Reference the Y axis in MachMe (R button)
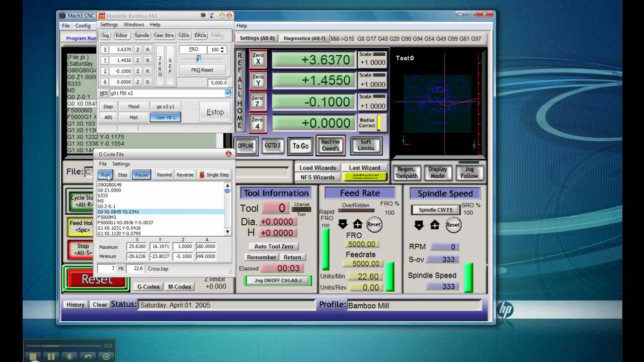 click(147, 60)
